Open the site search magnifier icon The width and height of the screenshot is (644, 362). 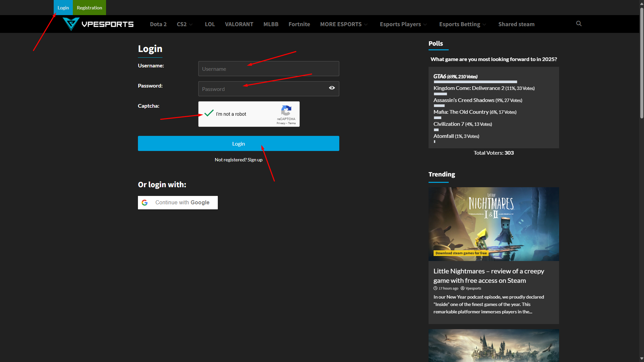coord(579,23)
